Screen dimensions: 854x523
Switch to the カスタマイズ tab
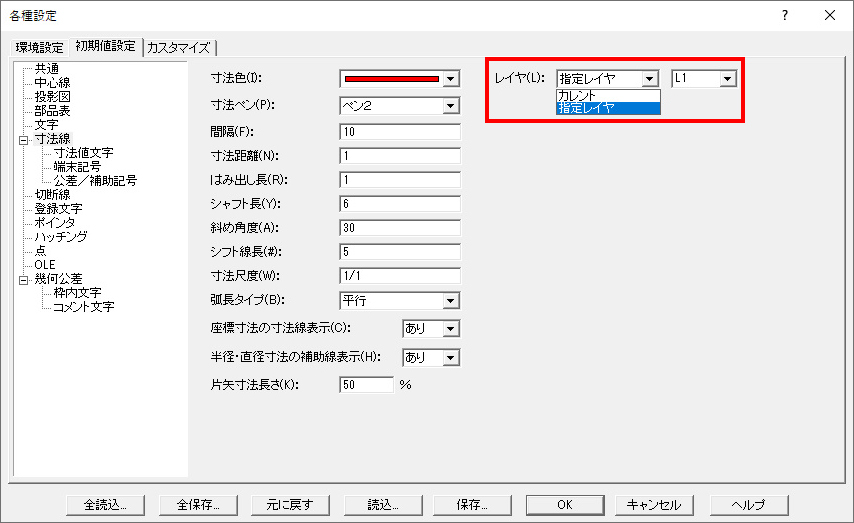click(x=179, y=47)
